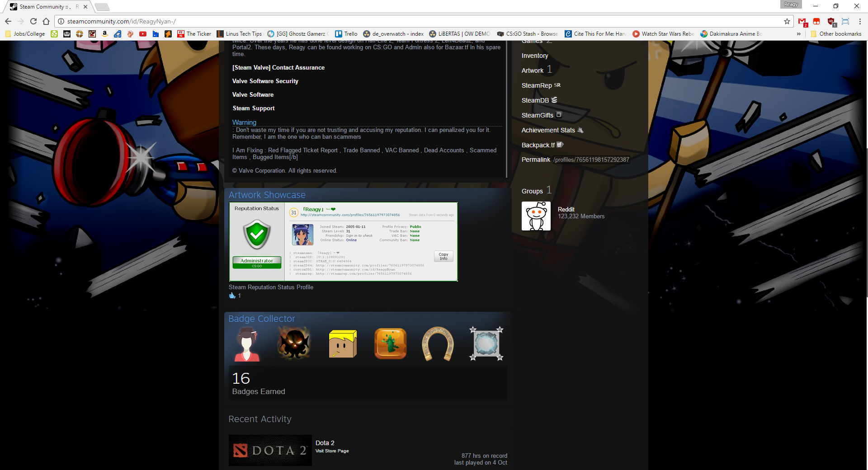Open the browser home page icon
Screen dimensions: 868x470
[x=46, y=21]
